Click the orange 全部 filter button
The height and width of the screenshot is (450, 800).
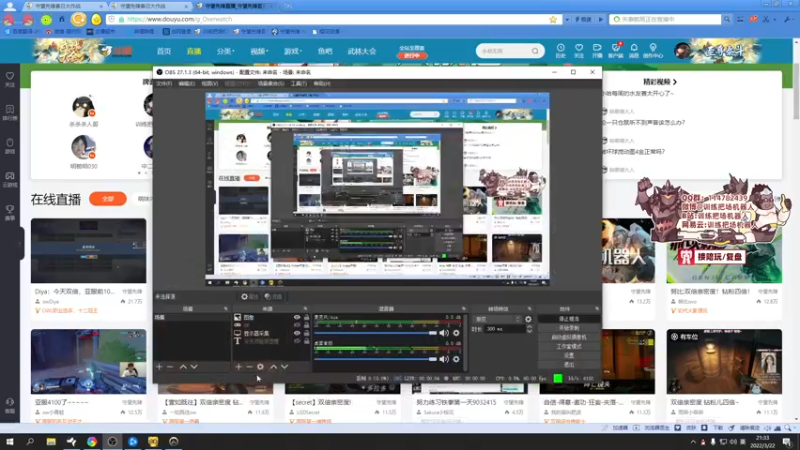pos(108,198)
